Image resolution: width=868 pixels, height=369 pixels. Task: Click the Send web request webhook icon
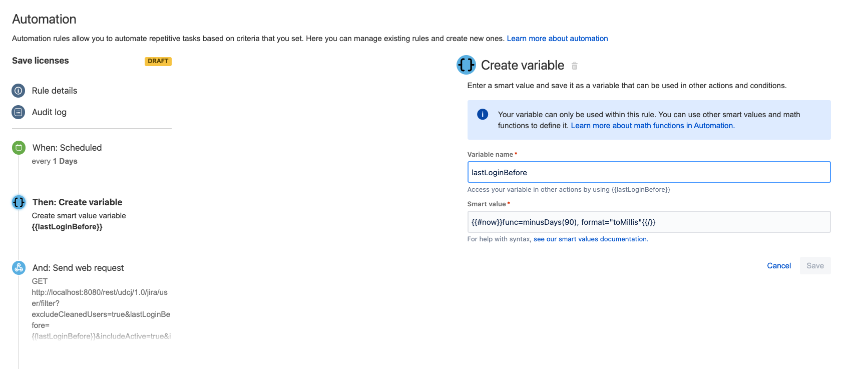(x=19, y=268)
